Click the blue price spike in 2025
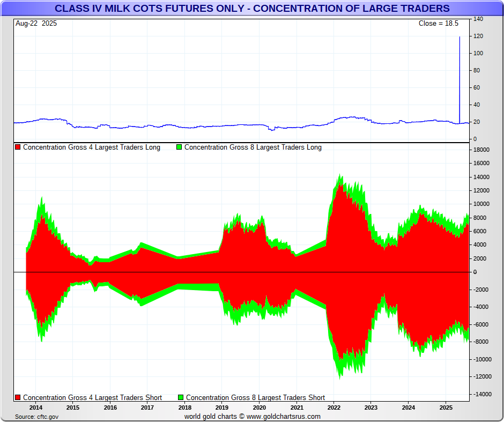Viewport: 504px width, 422px height. (x=459, y=80)
